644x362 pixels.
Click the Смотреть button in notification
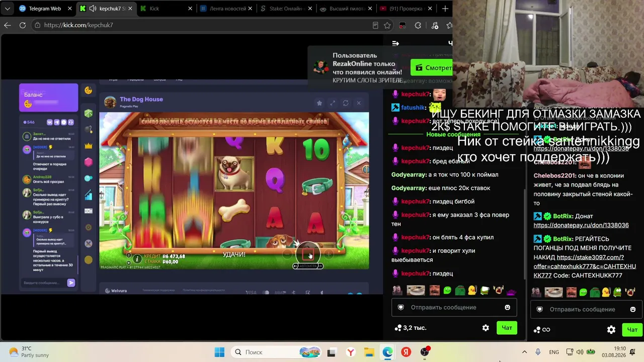coord(432,67)
